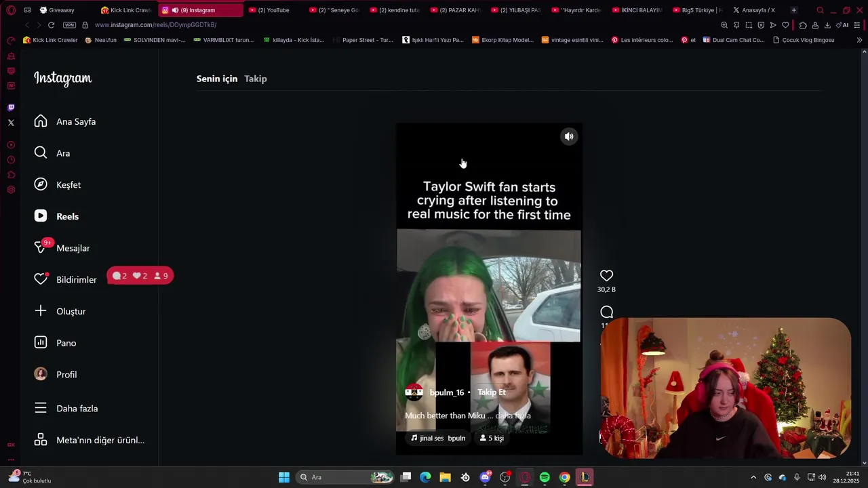Switch to Kick Link Crawler browser tab
Screen dimensions: 868x488
pyautogui.click(x=126, y=10)
